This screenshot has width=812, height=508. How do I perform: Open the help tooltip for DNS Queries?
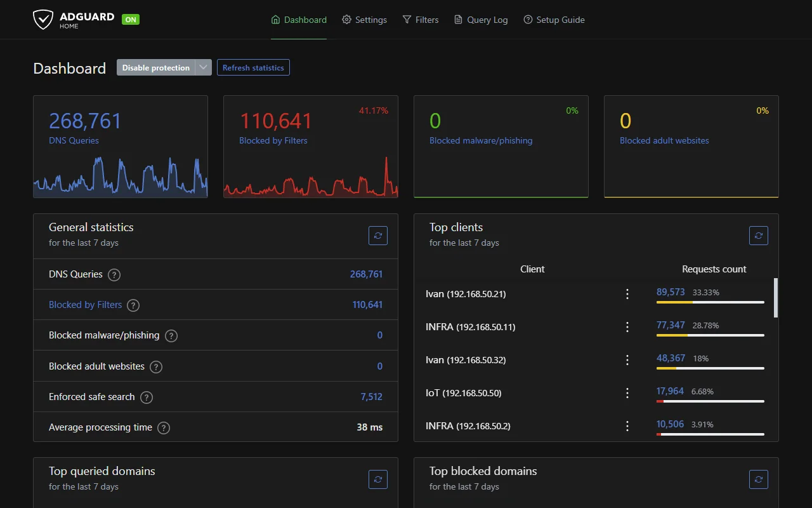click(114, 275)
